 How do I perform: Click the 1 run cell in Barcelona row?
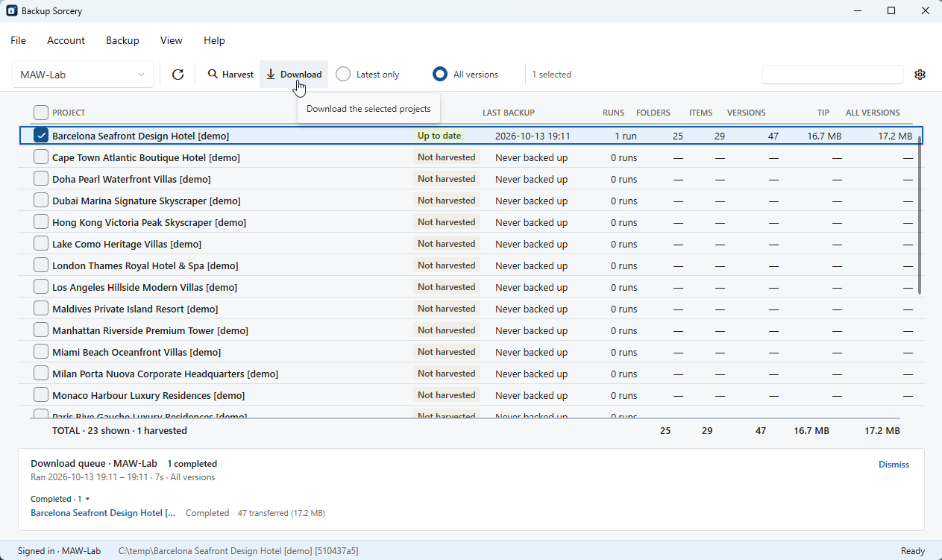pyautogui.click(x=626, y=136)
